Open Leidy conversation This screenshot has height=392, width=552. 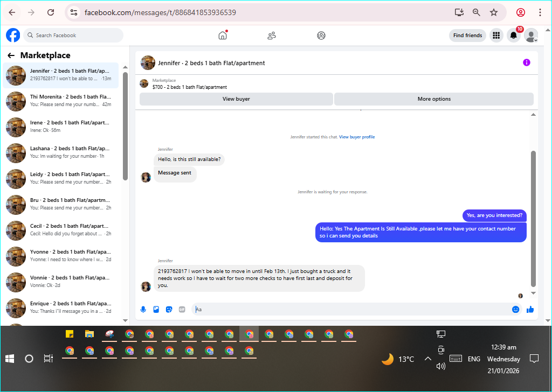click(60, 179)
